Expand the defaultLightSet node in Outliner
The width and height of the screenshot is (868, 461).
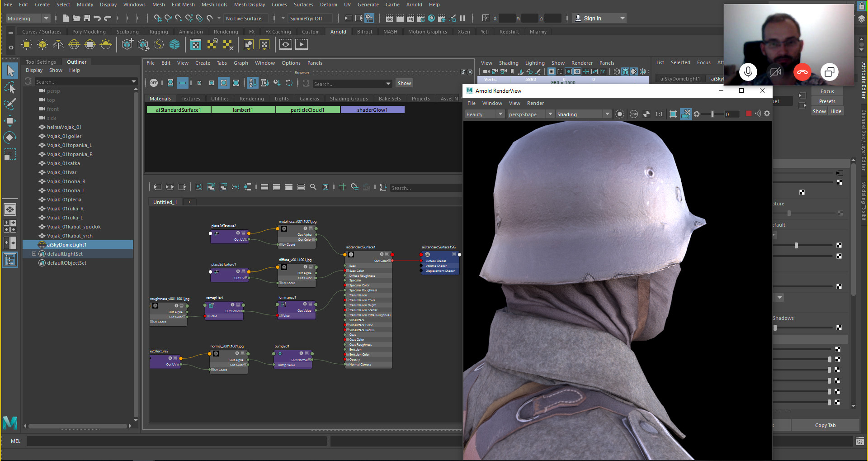point(34,254)
